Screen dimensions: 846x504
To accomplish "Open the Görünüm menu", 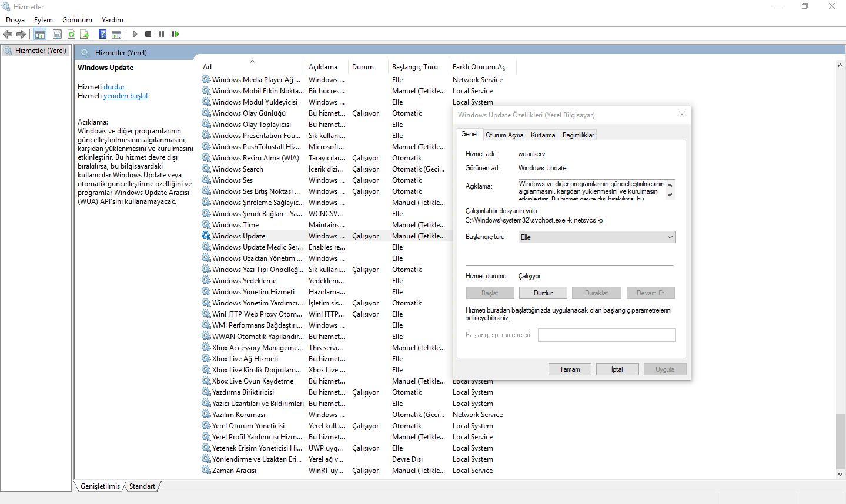I will (78, 20).
